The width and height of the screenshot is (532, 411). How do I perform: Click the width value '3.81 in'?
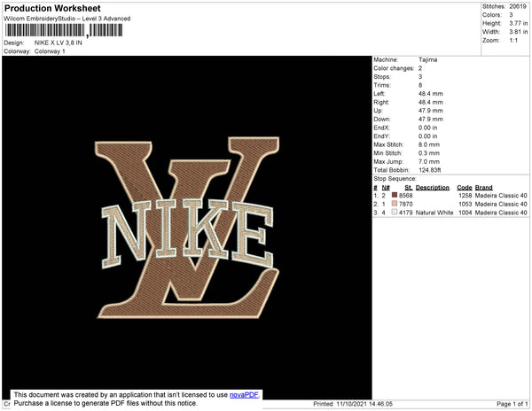(519, 32)
